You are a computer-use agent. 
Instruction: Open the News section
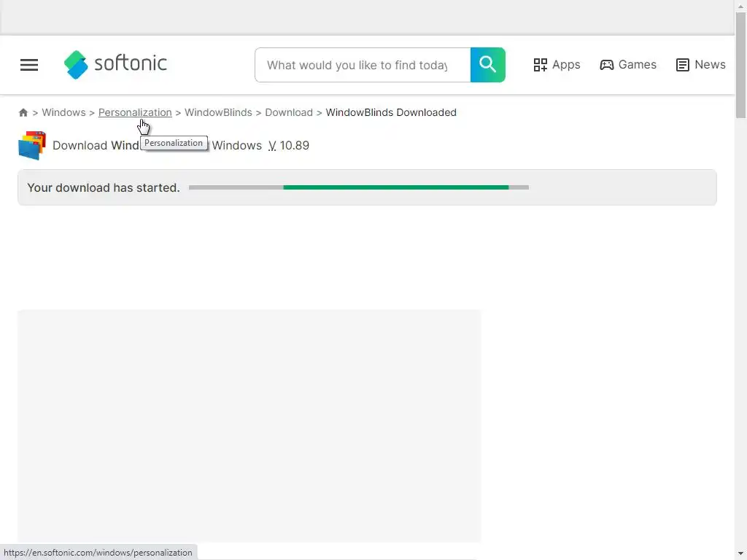700,65
